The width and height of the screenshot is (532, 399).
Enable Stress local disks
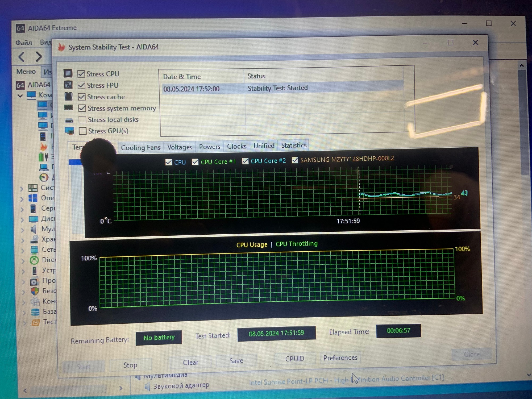point(82,120)
